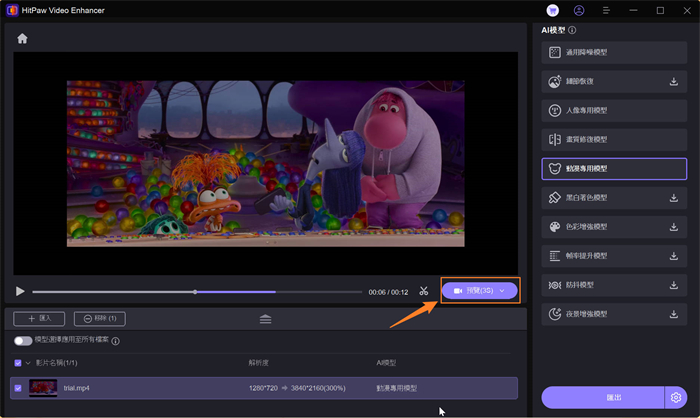Uncheck the trial.mp4 file checkbox
Screen dimensions: 700x418
(x=19, y=388)
